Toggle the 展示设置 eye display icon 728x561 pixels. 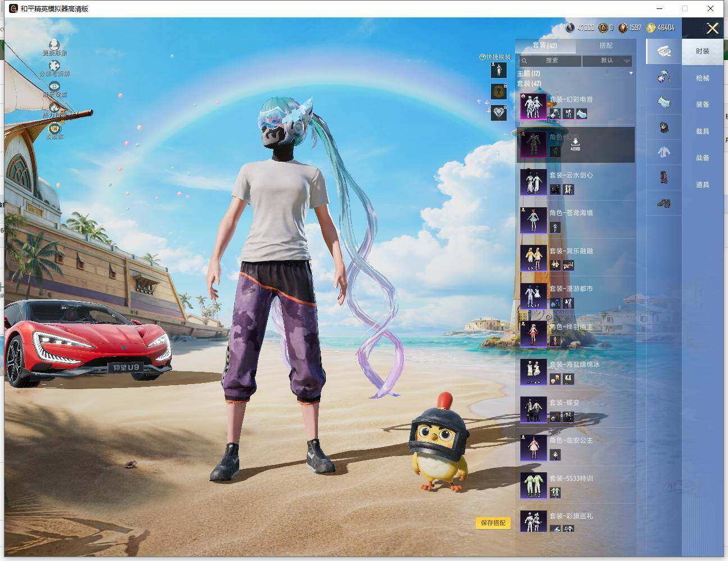(x=54, y=86)
